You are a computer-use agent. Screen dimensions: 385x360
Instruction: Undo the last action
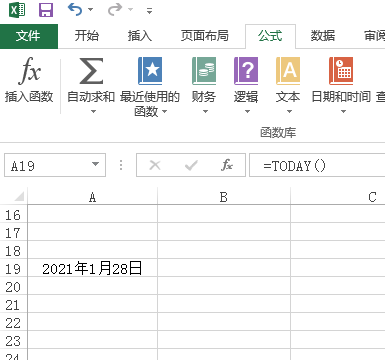(x=75, y=10)
